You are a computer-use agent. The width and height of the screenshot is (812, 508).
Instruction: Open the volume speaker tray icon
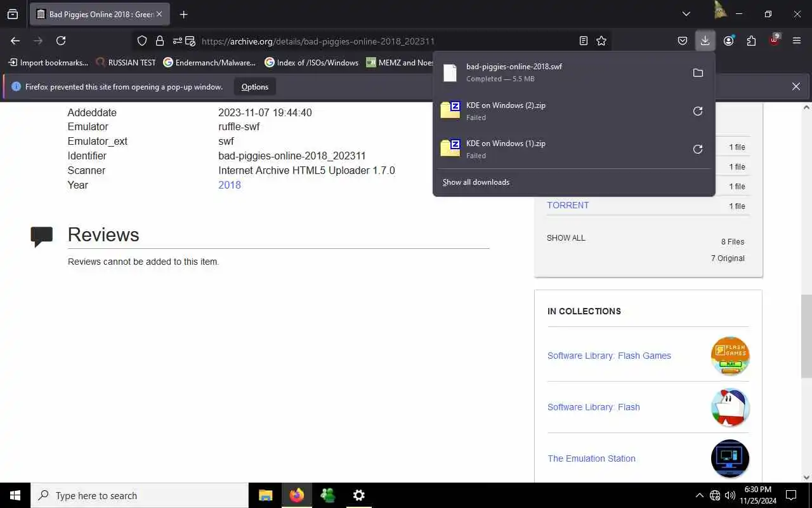pos(730,495)
